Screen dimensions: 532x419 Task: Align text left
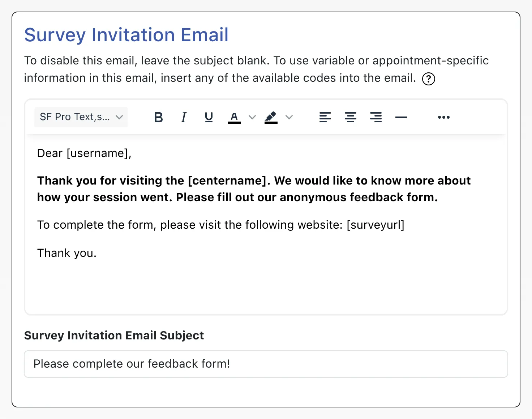click(325, 117)
